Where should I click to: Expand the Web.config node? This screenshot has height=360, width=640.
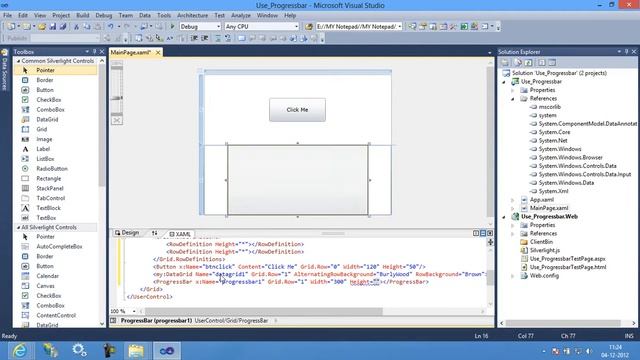pos(513,276)
